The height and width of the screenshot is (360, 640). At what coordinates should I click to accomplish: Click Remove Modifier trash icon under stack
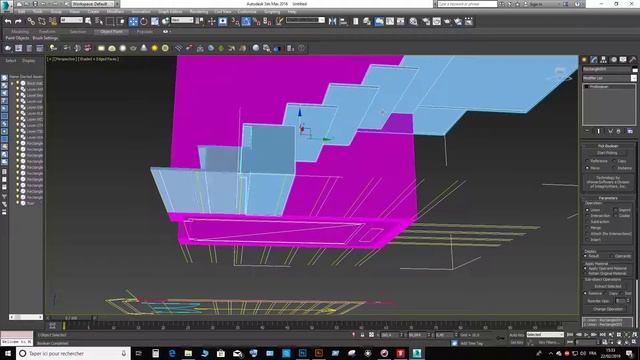click(x=618, y=131)
